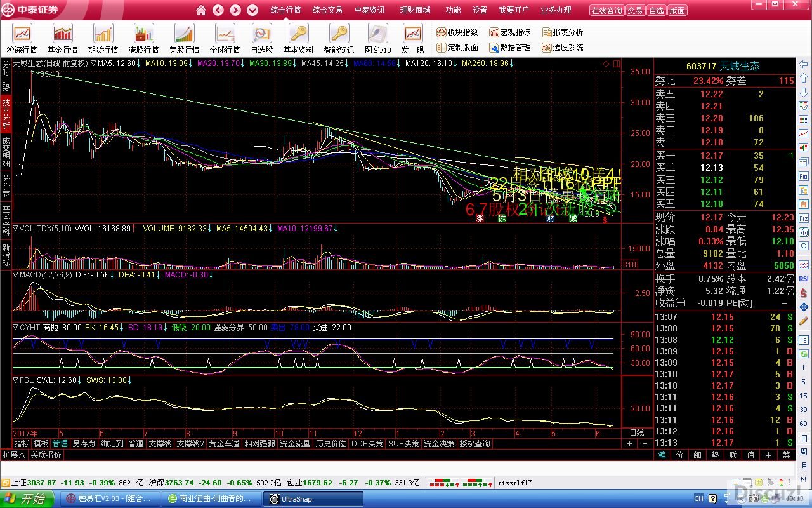This screenshot has width=812, height=508.
Task: Click the 交易 button in title bar
Action: click(x=635, y=11)
